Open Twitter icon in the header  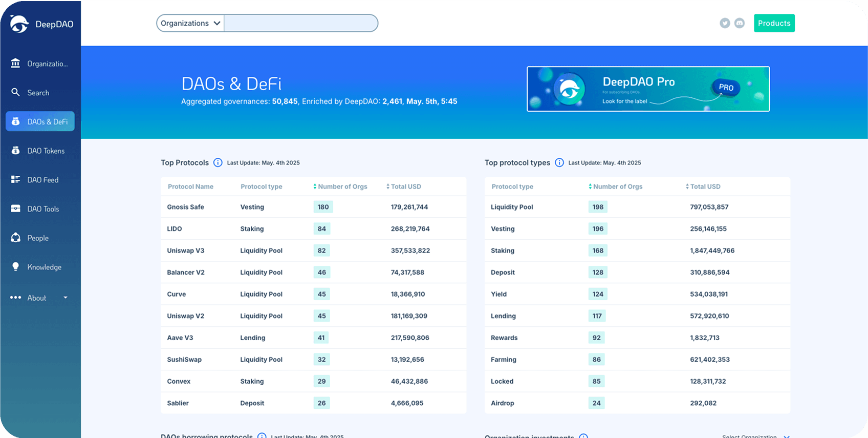725,23
